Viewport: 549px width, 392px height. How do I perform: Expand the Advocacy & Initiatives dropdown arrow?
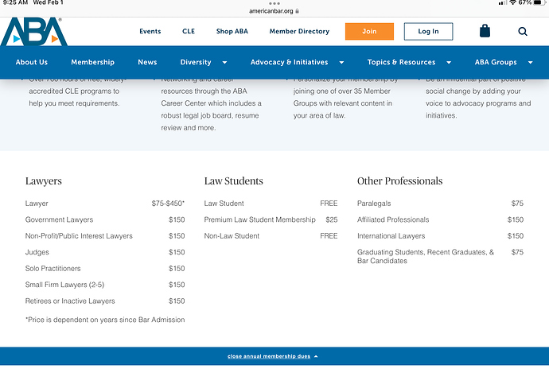[341, 62]
